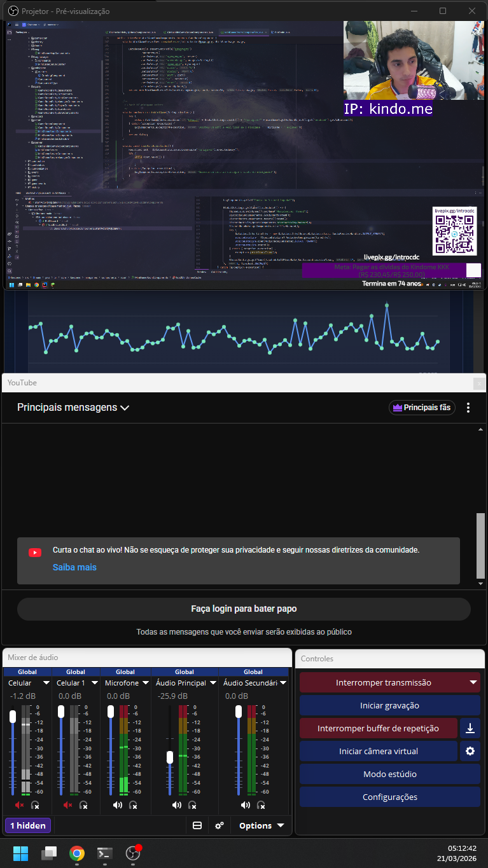Click the Mixer de áudio panel title
The image size is (488, 868).
point(32,658)
